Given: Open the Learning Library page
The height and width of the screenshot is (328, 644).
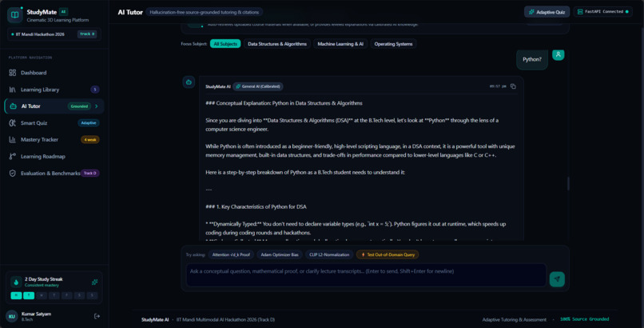Looking at the screenshot, I should tap(54, 90).
